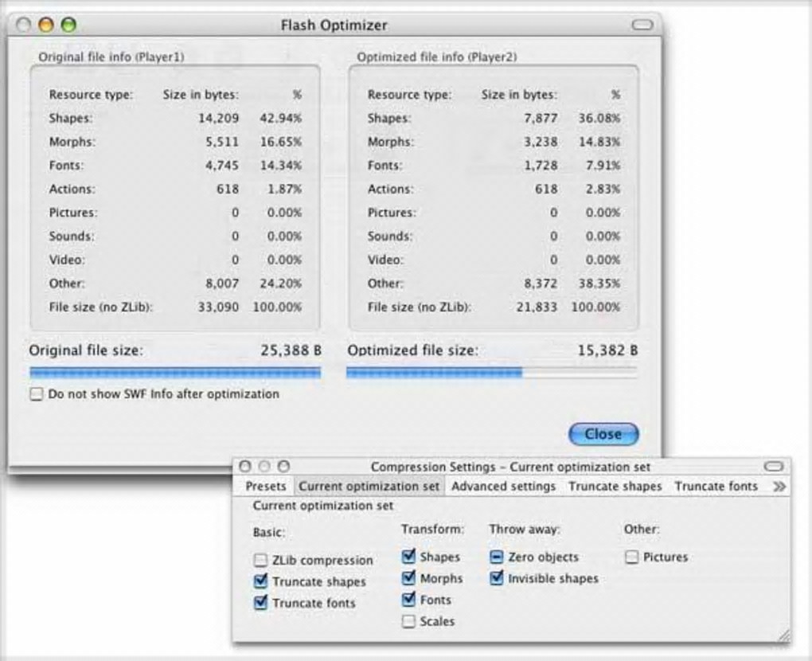Click optimized File size (no ZLib) value 21,833
The image size is (812, 661).
537,307
